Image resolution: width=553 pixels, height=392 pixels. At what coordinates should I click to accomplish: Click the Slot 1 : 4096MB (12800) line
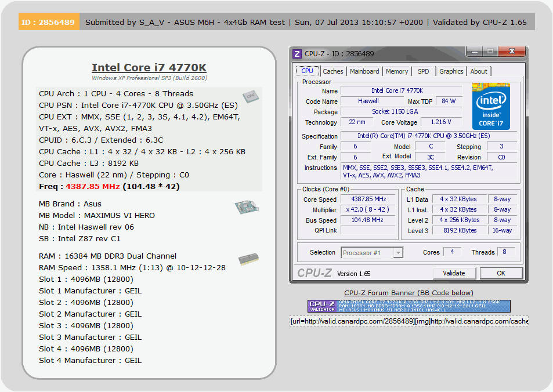coord(86,279)
